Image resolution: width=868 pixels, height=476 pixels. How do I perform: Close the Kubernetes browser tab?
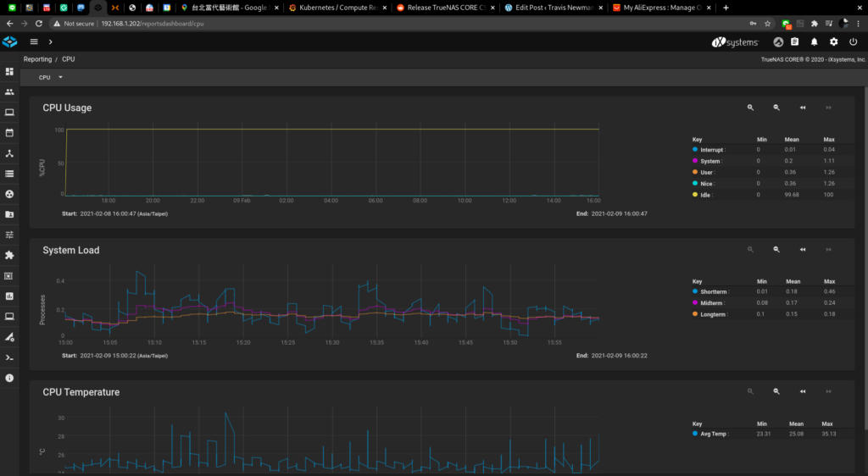click(x=384, y=8)
